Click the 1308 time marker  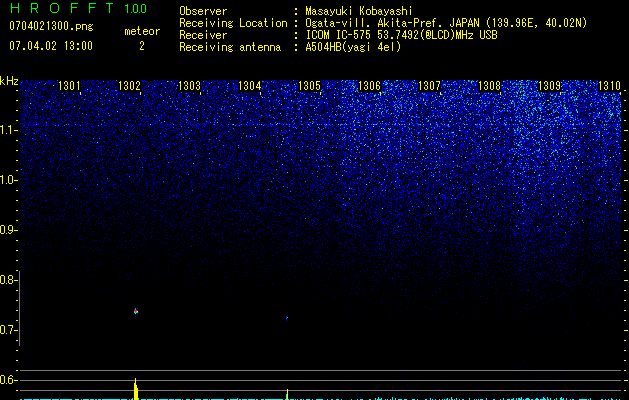[x=489, y=86]
